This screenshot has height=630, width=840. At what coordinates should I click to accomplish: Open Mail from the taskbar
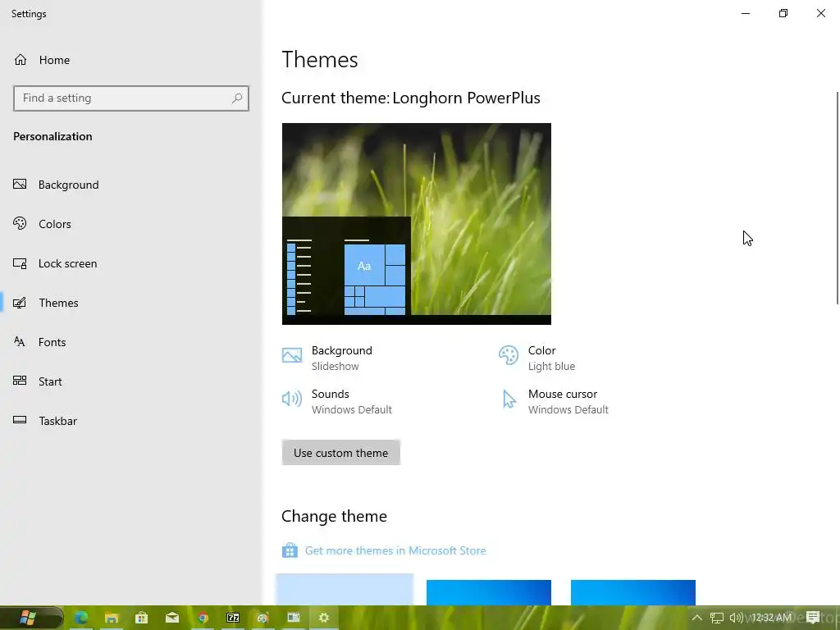[172, 618]
